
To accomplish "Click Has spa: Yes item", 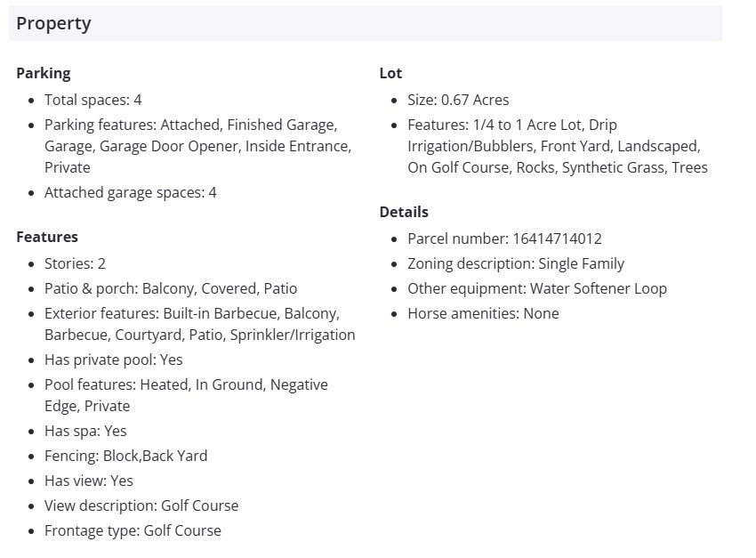I will 85,431.
